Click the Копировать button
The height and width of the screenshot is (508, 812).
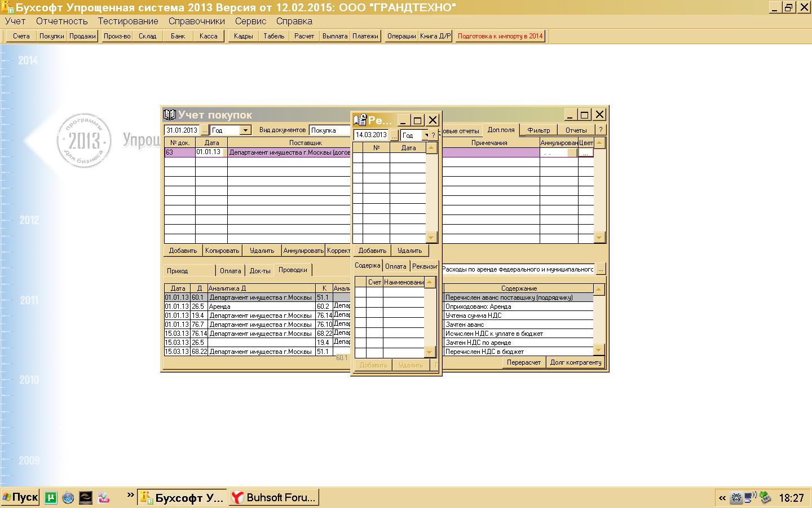(x=222, y=251)
